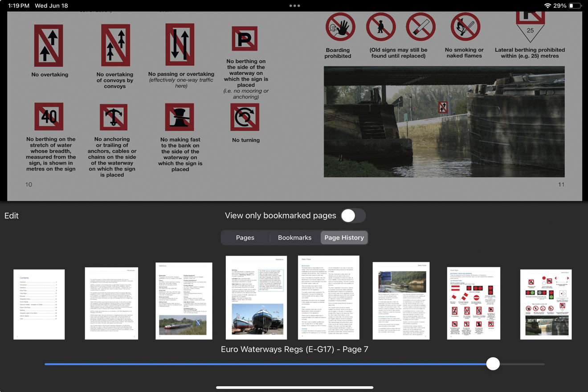Screen dimensions: 588x392
Task: Tap the Edit button
Action: (12, 216)
